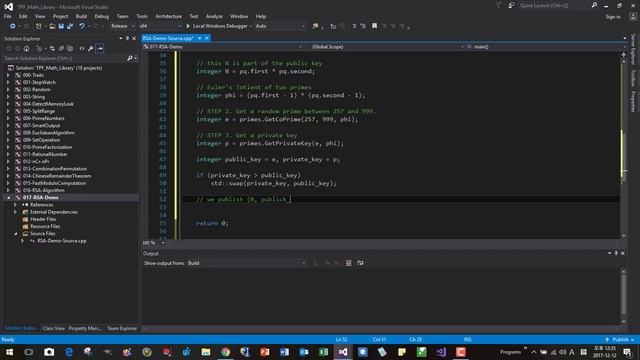Open the x64 platform dropdown
This screenshot has width=640, height=360.
tap(160, 26)
